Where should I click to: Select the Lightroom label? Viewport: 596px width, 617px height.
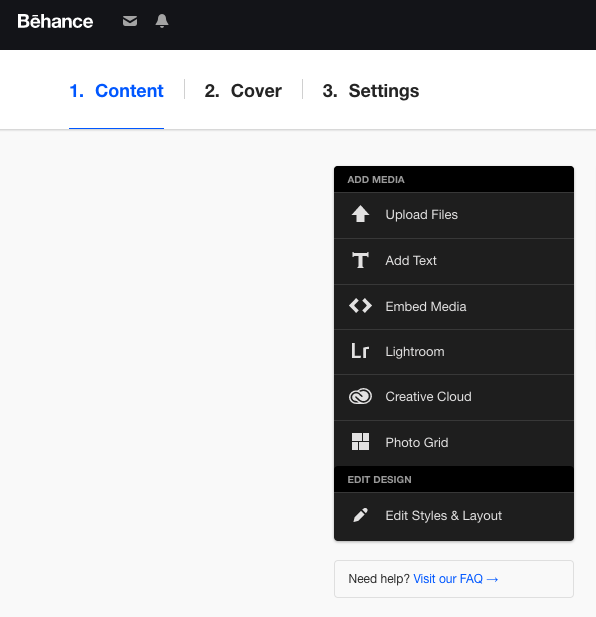pyautogui.click(x=415, y=352)
